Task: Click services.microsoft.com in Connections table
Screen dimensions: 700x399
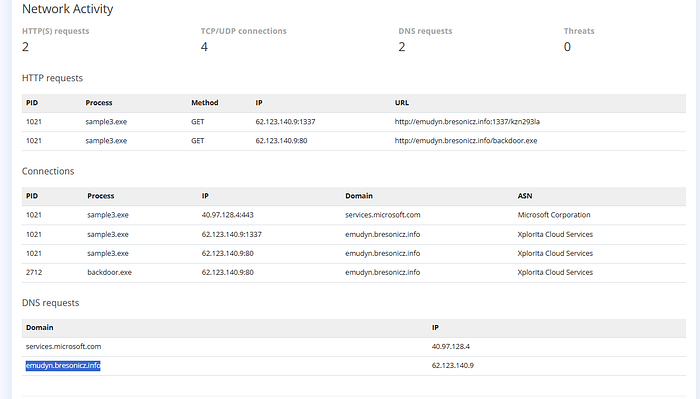Action: pyautogui.click(x=383, y=215)
